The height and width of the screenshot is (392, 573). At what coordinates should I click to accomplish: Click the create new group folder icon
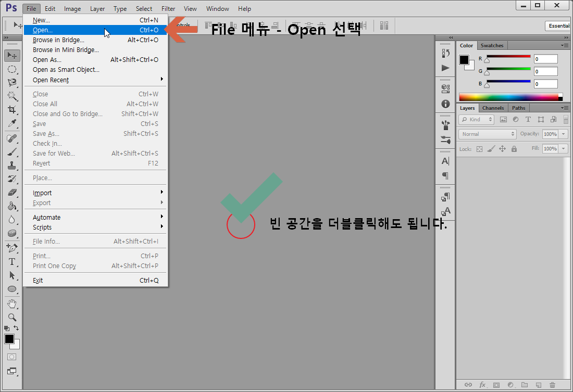click(x=525, y=385)
